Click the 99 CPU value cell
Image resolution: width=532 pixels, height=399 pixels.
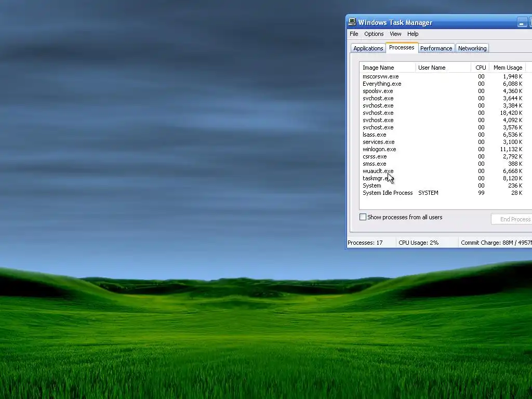[x=481, y=193]
